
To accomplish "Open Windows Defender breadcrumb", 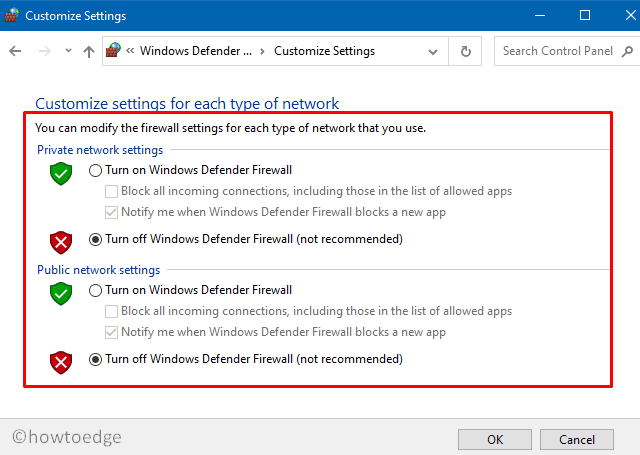I will 196,51.
